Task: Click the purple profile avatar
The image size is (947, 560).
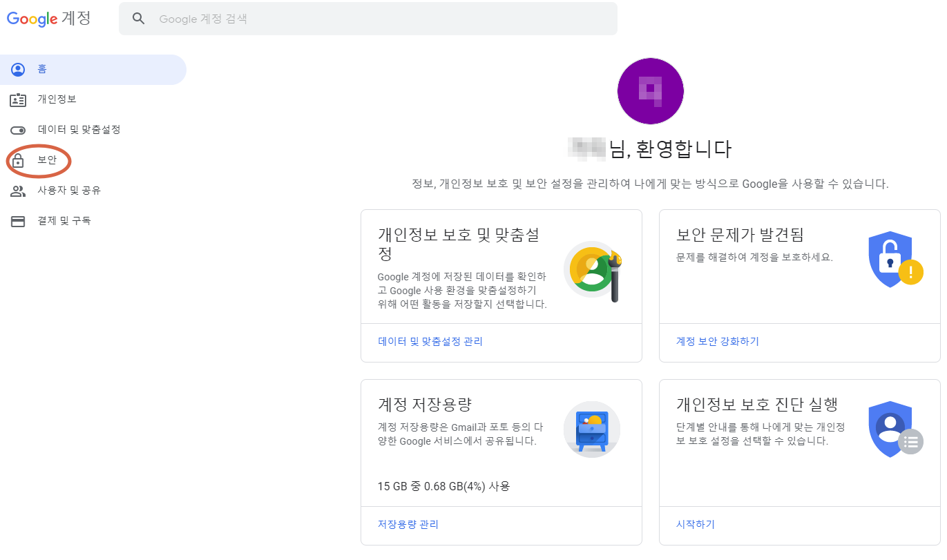Action: tap(650, 91)
